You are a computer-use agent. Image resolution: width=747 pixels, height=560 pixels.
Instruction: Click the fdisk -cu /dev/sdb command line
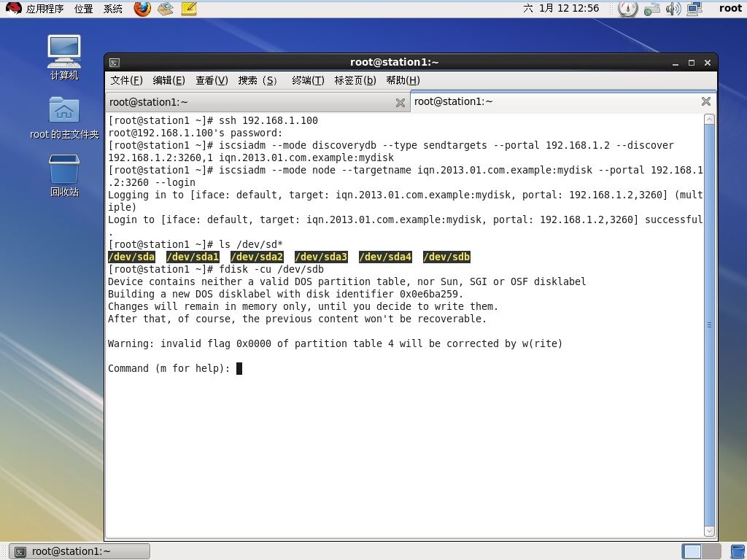(x=216, y=270)
